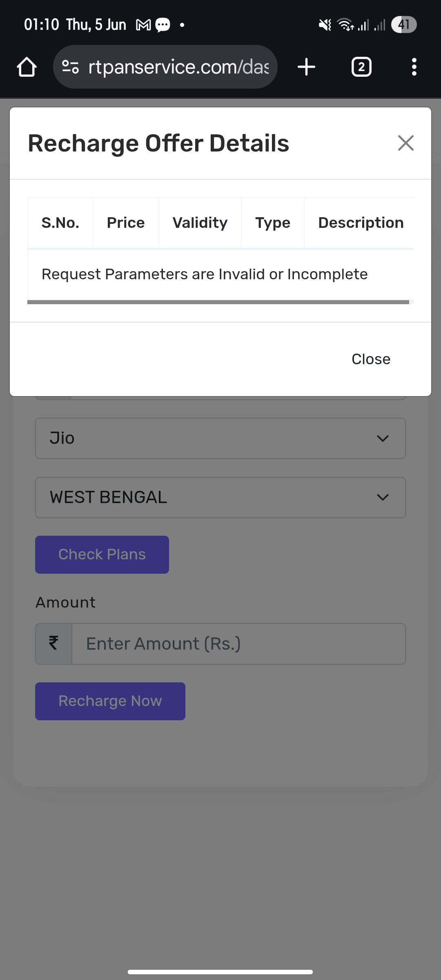The height and width of the screenshot is (980, 441).
Task: Expand the Jio operator dropdown
Action: click(220, 438)
